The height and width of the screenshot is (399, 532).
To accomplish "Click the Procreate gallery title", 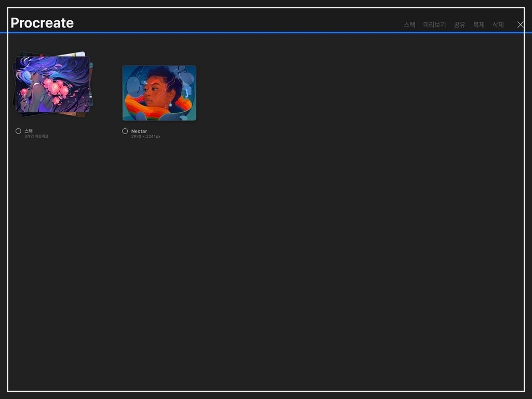I will 42,23.
